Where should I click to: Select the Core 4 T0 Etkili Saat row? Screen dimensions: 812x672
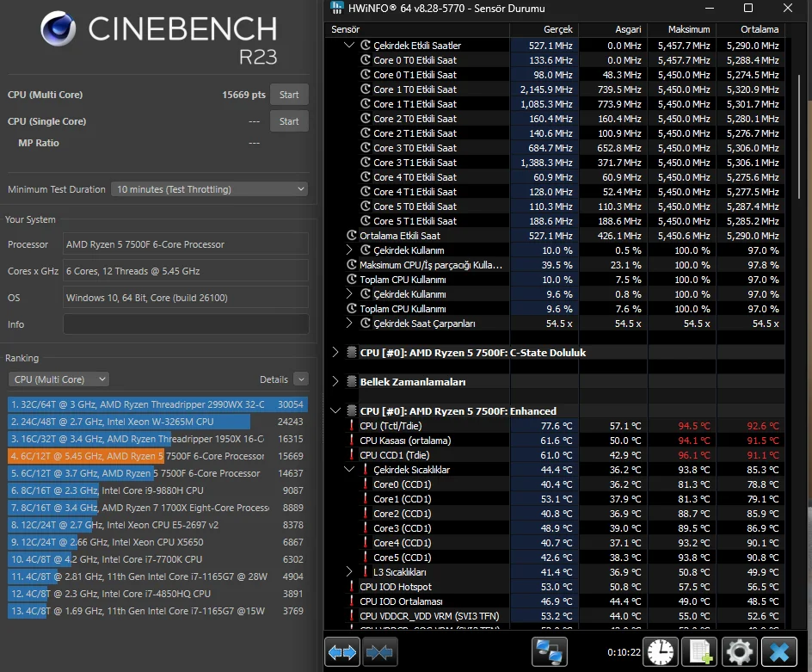coord(555,177)
